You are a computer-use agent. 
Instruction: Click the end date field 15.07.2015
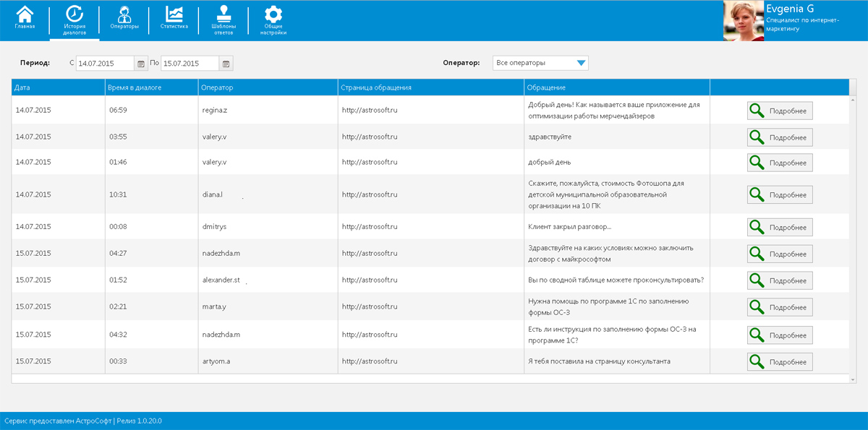pyautogui.click(x=190, y=64)
